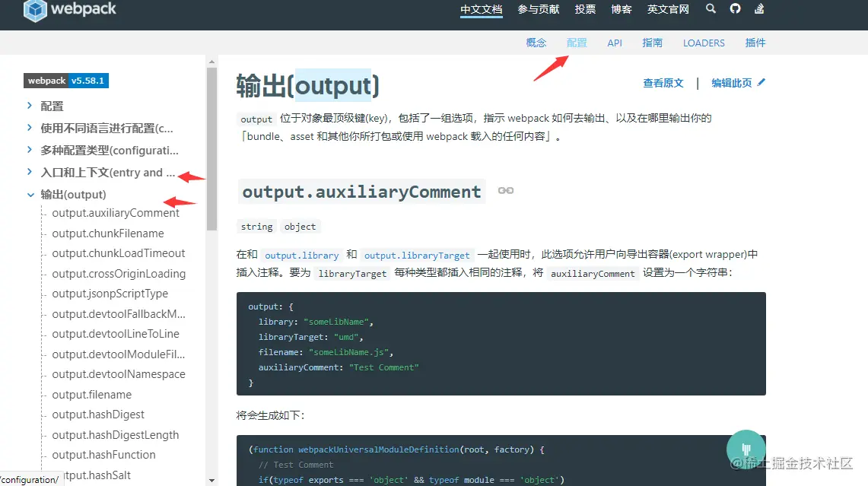Open 入口和上下文(entry and ... sidebar item
Image resolution: width=868 pixels, height=486 pixels.
(x=108, y=173)
